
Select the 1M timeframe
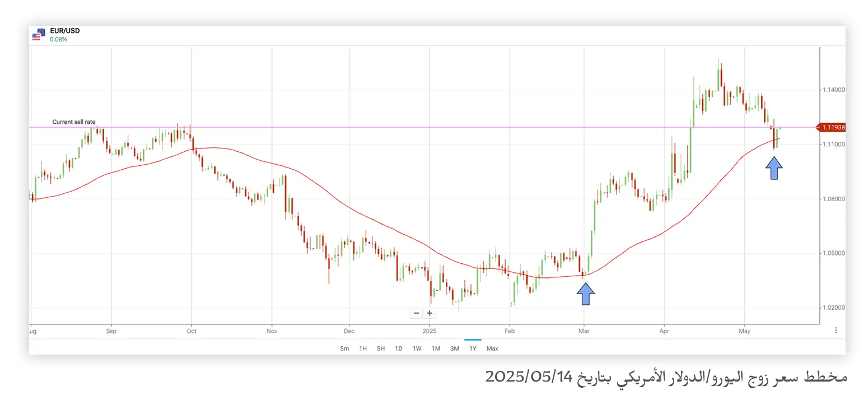coord(436,348)
